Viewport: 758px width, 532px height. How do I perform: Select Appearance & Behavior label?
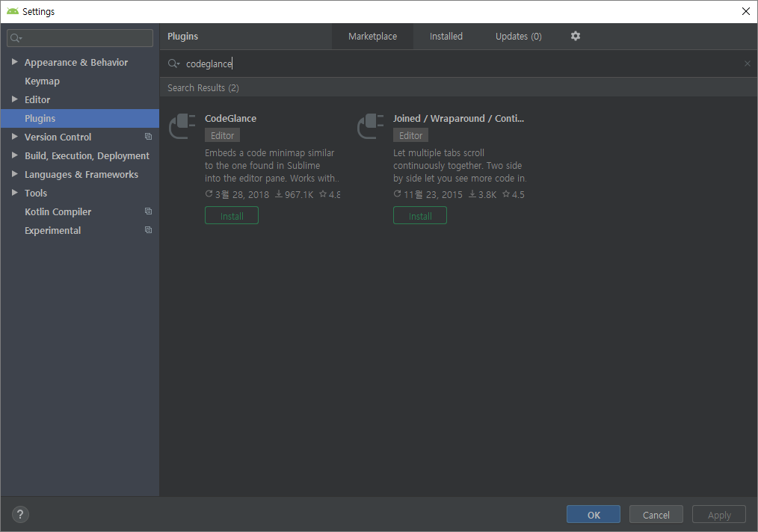(76, 62)
